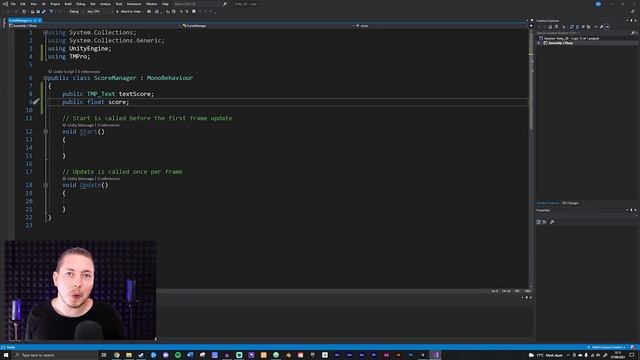Collapse the using directives block
Screen dimensions: 640x360
[x=45, y=32]
